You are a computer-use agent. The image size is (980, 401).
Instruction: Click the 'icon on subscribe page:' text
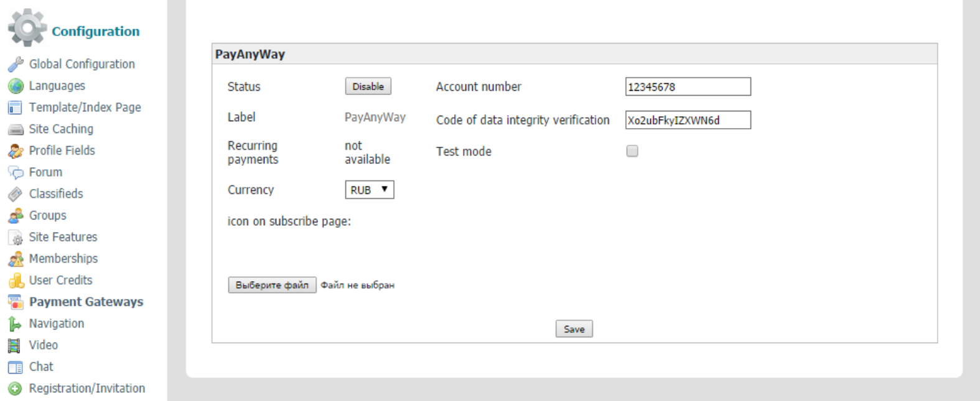click(289, 221)
